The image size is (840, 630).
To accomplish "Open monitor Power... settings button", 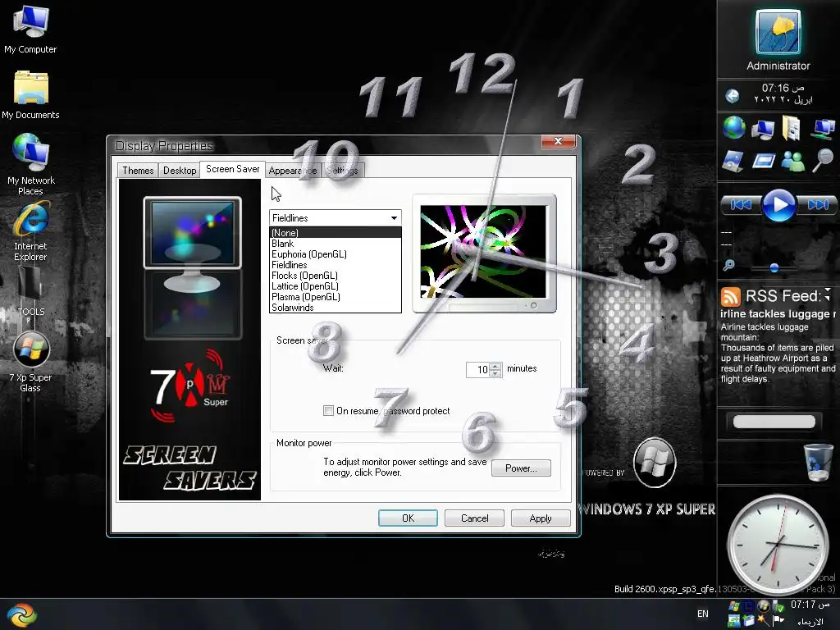I will tap(521, 468).
